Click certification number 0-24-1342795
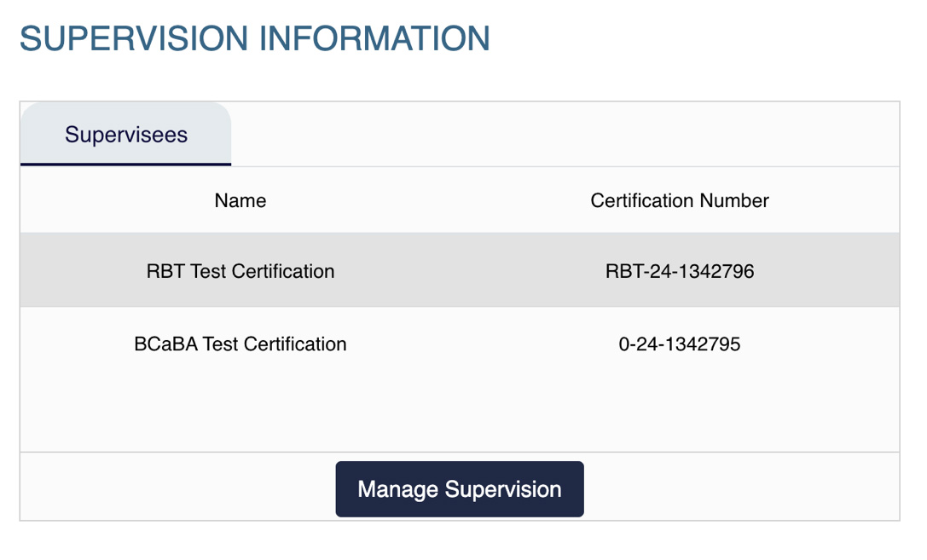 coord(680,344)
